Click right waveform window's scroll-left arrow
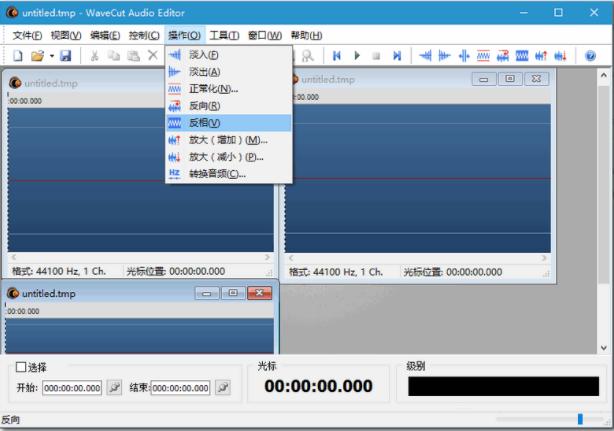The height and width of the screenshot is (431, 614). [x=291, y=258]
